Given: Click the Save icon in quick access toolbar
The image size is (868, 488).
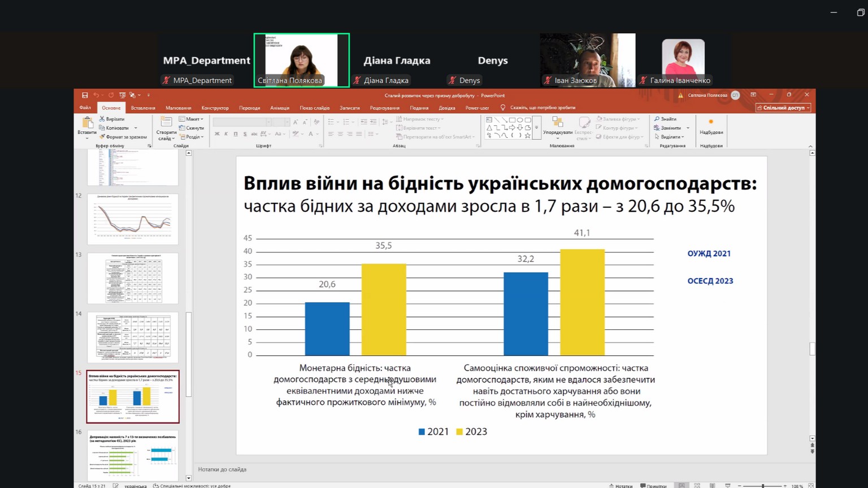Looking at the screenshot, I should [85, 95].
